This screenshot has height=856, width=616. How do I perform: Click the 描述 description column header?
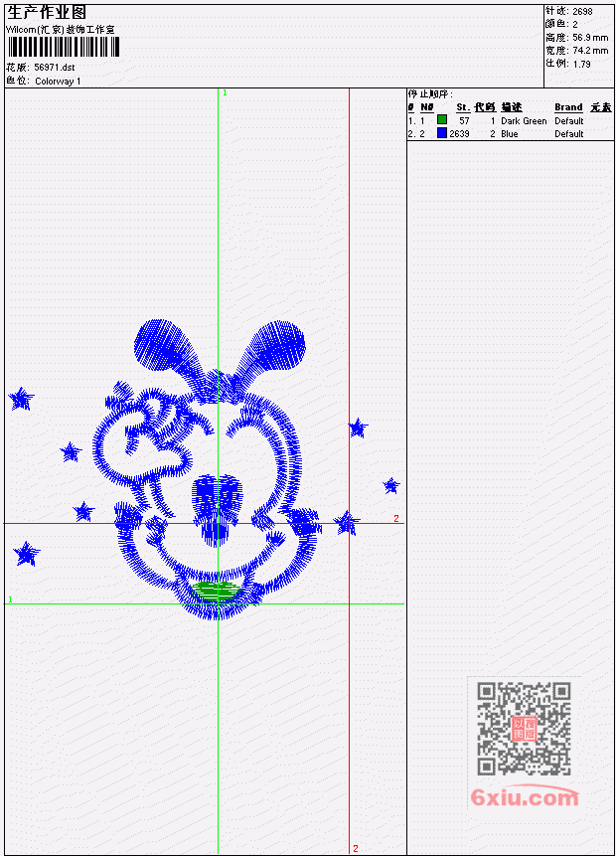512,107
